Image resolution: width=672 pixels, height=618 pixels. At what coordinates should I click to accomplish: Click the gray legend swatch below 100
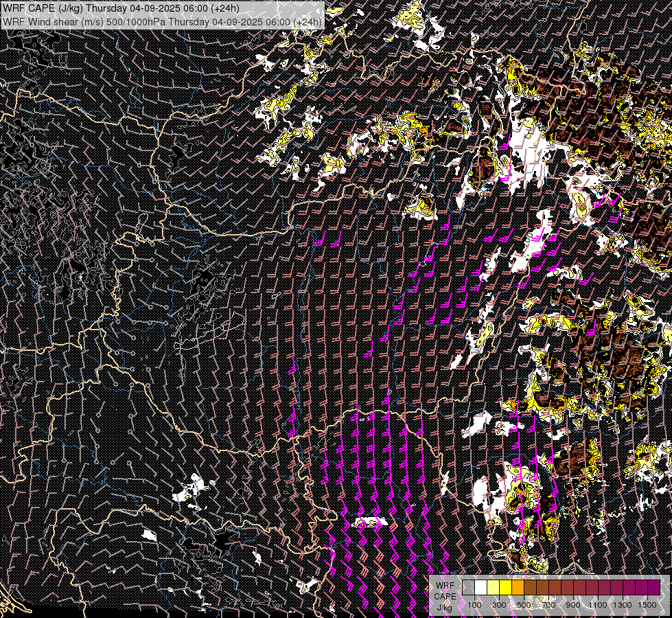[468, 587]
